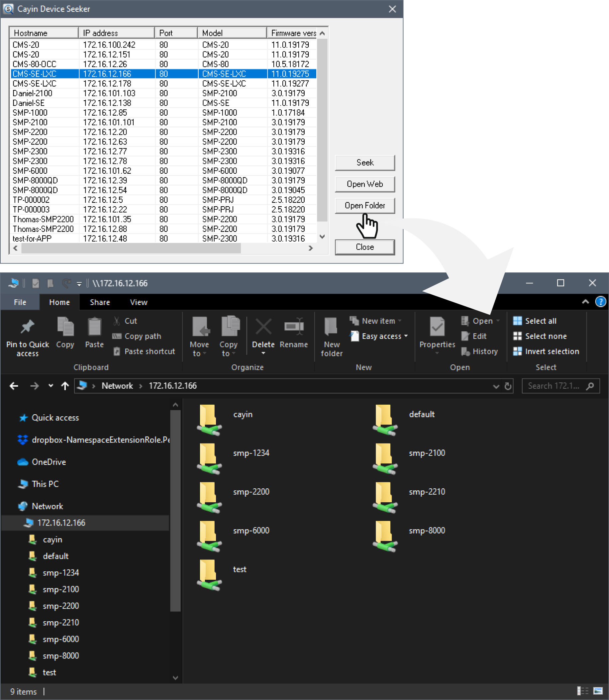
Task: Click the Rename icon in ribbon
Action: pos(294,327)
